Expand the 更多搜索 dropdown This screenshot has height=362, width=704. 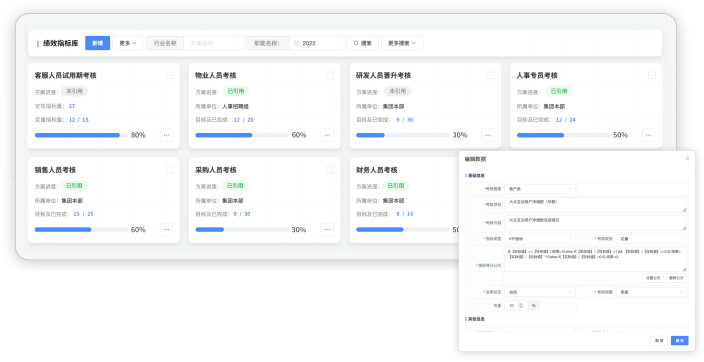[402, 43]
